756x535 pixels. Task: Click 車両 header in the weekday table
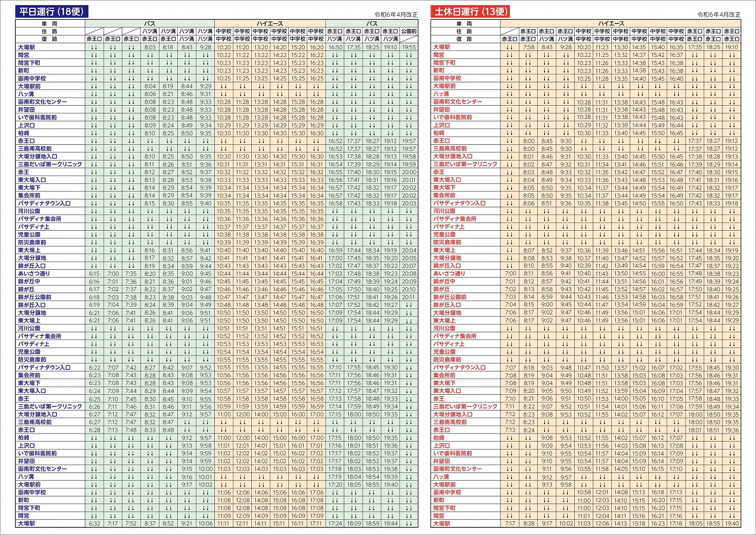pos(50,23)
